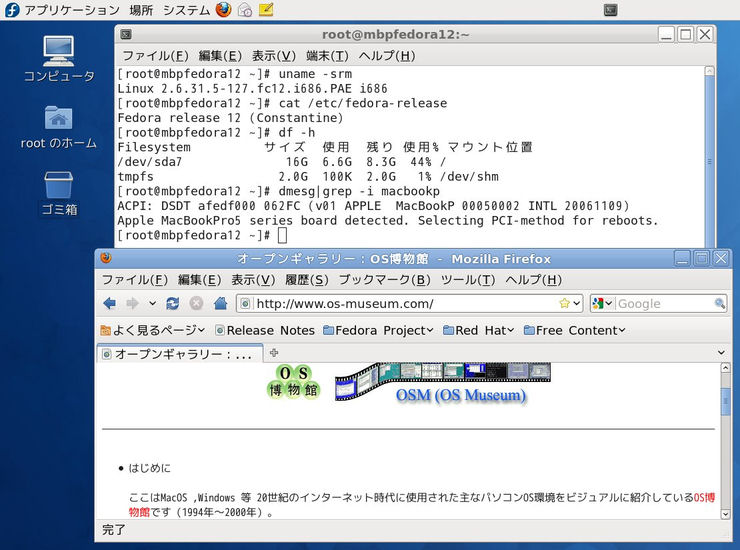Click 'Linux 2.6.31.5-127.fc12.i686.PAE i686' terminal line
740x550 pixels.
point(252,88)
